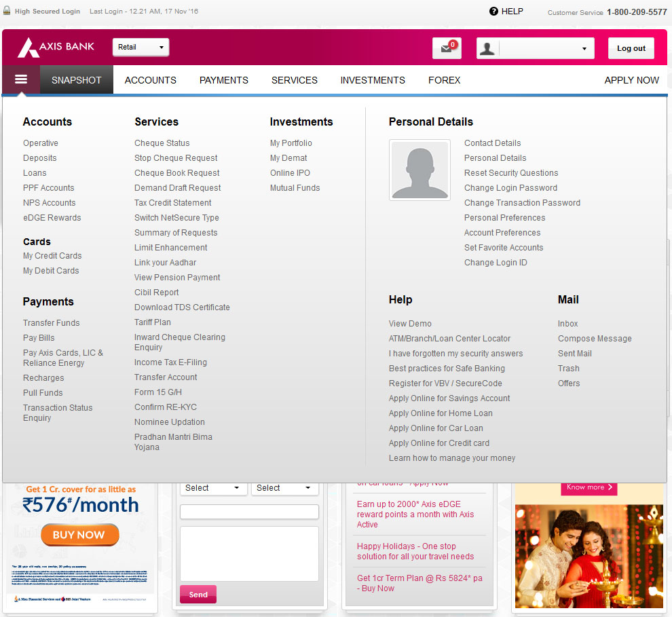Click the profile photo placeholder
This screenshot has width=672, height=617.
point(419,170)
